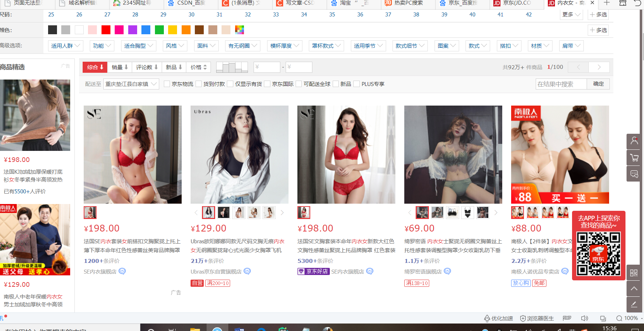The width and height of the screenshot is (644, 331).
Task: Open 法国SE内衣套装女前搭扣 product title link
Action: click(x=132, y=246)
